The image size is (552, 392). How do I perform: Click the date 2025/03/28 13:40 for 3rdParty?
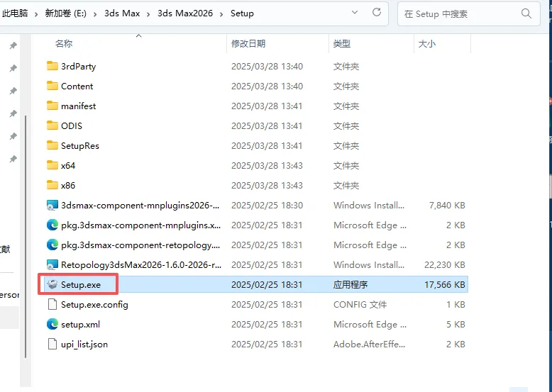pos(267,67)
